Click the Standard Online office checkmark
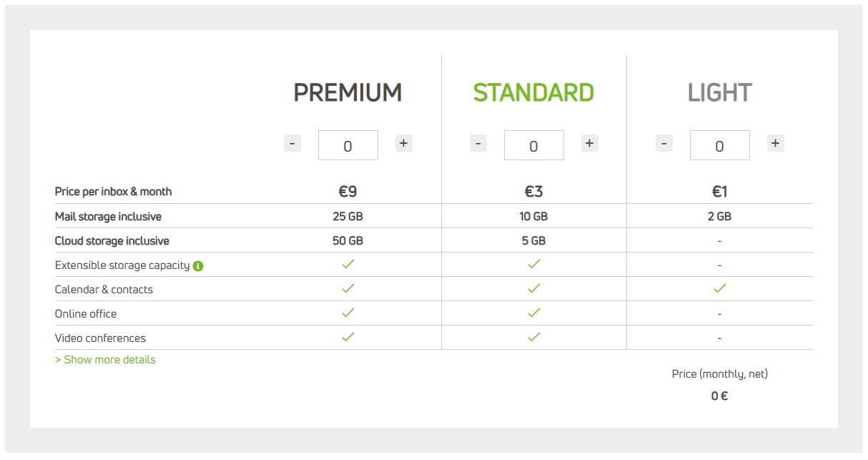 pyautogui.click(x=533, y=313)
